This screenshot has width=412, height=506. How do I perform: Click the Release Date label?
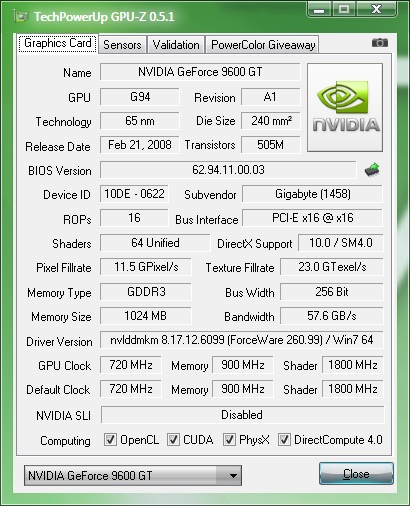click(58, 147)
